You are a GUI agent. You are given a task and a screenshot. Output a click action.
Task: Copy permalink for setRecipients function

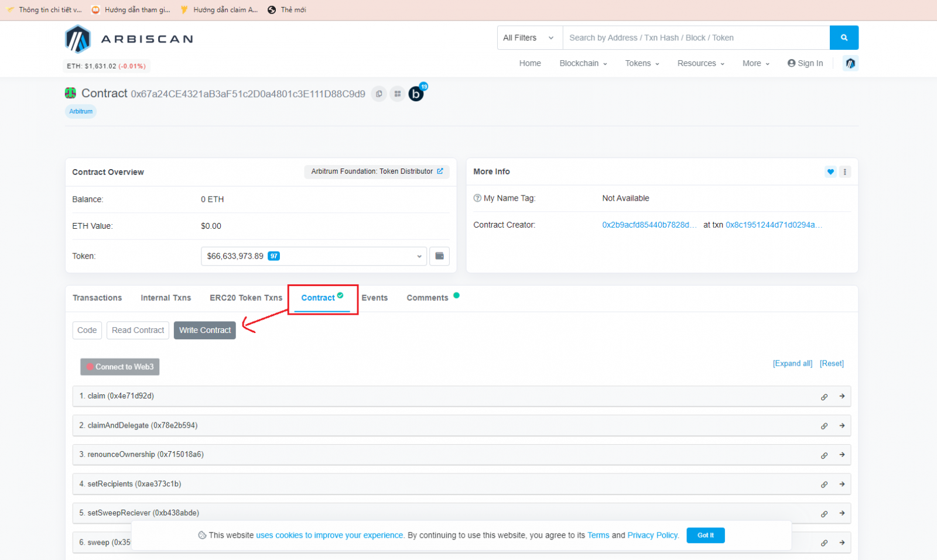pos(824,485)
